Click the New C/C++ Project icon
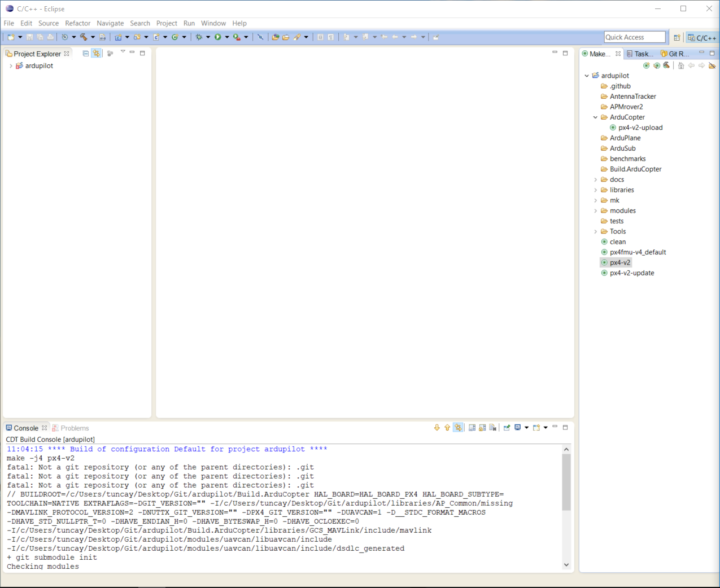The width and height of the screenshot is (720, 588). click(x=118, y=37)
